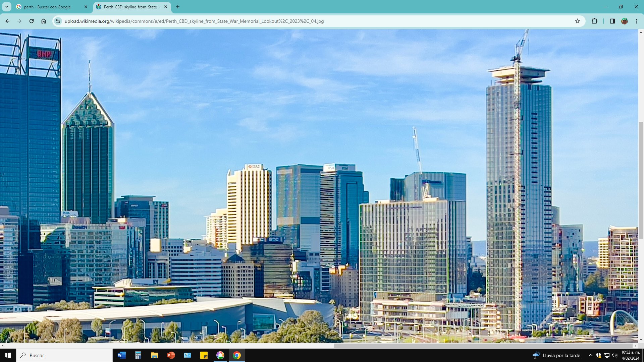Mute the system volume in the tray

pos(615,355)
